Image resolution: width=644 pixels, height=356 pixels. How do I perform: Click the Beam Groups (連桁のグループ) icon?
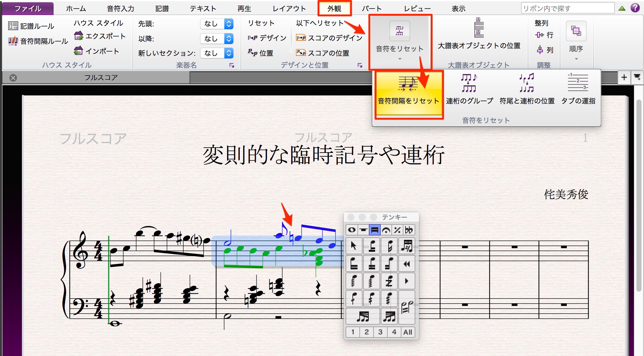coord(469,89)
